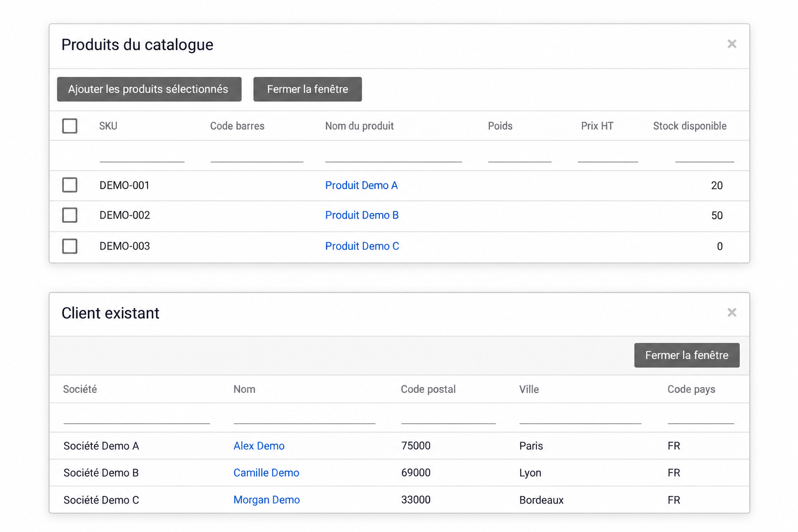Click stock value 20 for DEMO-001
Viewport: 798px width, 532px height.
pos(717,185)
